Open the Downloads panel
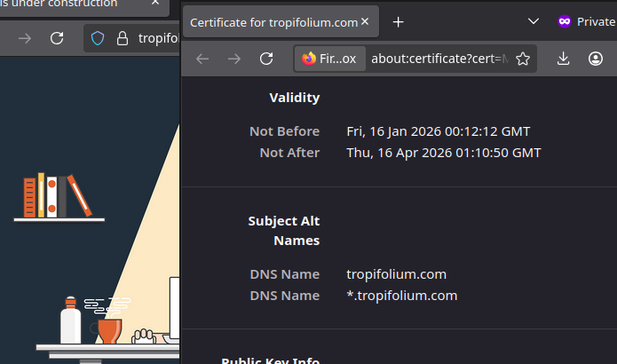 tap(563, 59)
